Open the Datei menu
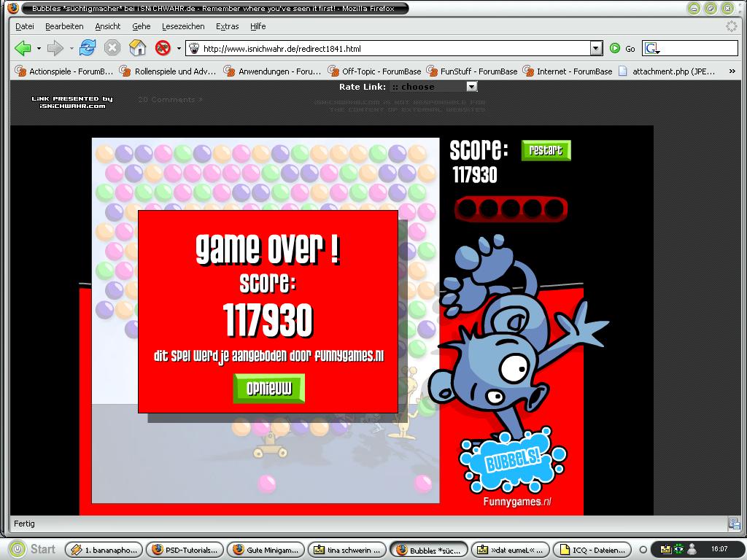 pos(25,26)
